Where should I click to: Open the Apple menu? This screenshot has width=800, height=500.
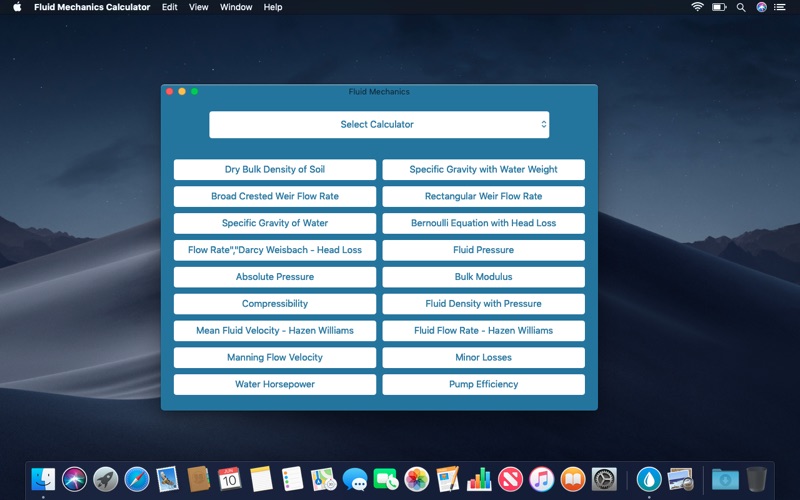[x=17, y=7]
